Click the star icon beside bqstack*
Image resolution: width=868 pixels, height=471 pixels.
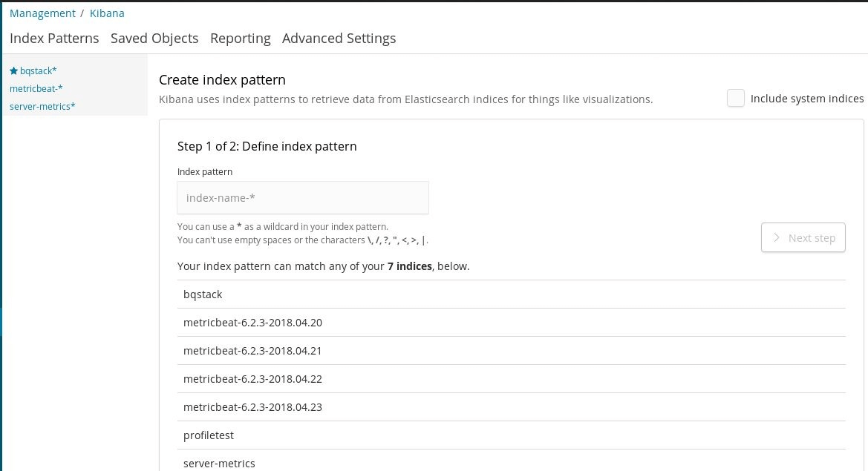(x=13, y=71)
